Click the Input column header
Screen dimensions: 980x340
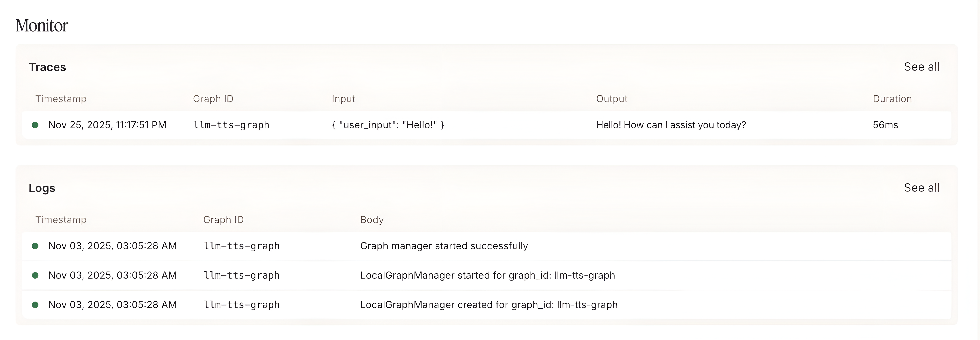tap(343, 99)
